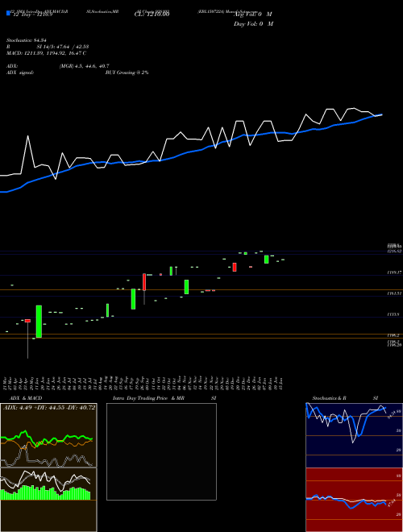Open the MACD histogram chart thumbnail

pos(48,500)
